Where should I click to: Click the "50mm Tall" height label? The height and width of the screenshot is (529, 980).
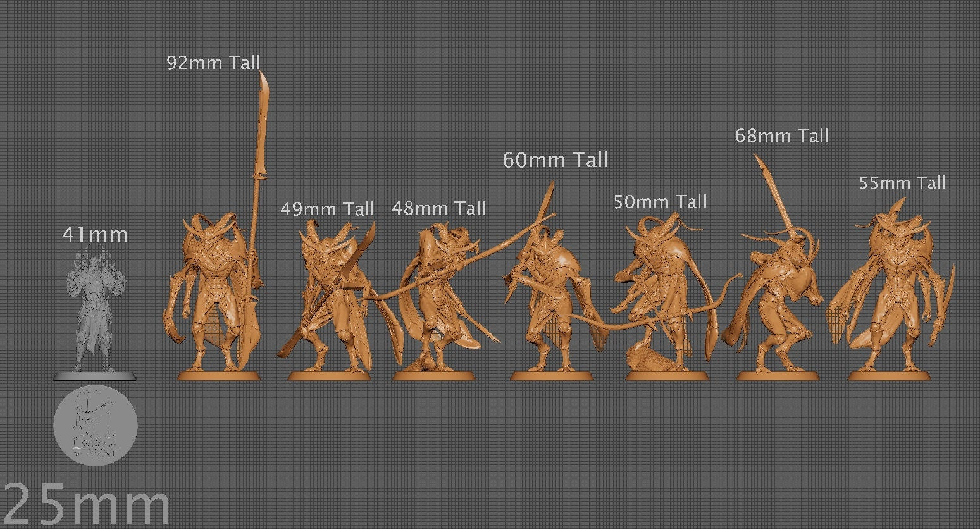660,202
